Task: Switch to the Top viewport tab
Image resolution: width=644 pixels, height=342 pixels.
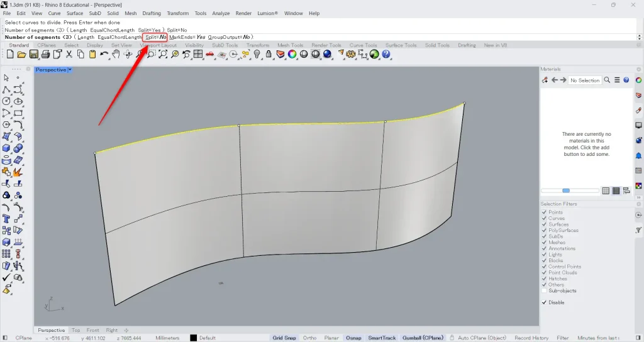Action: point(76,330)
